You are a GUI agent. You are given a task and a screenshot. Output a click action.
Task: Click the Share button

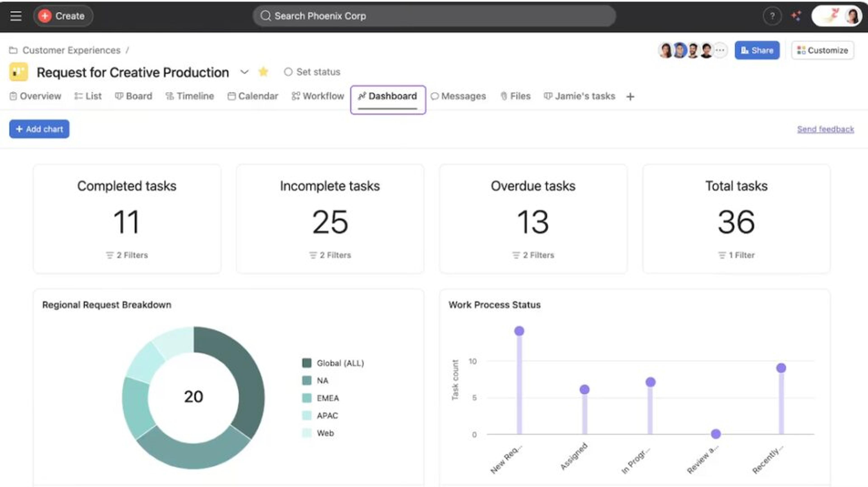[757, 50]
